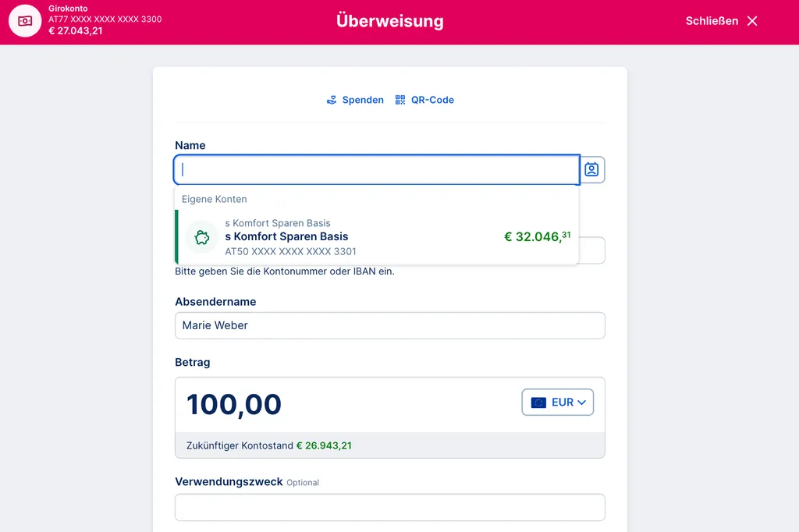Click the QR-Code scanner icon

coord(400,100)
